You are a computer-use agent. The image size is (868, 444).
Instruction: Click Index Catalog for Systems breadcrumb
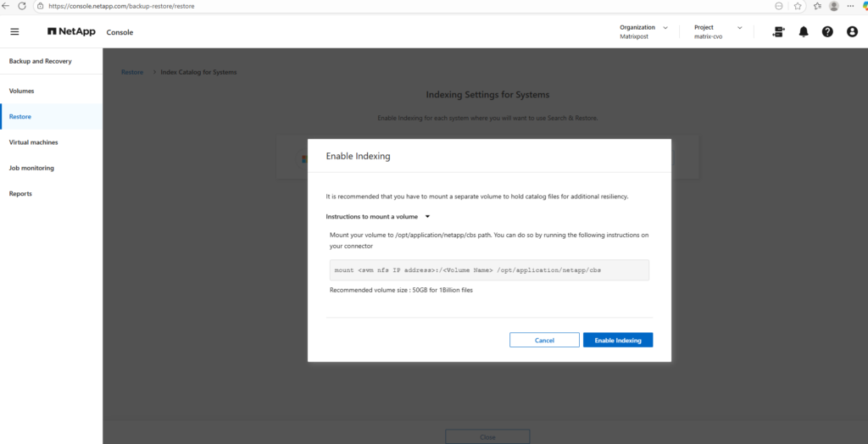click(198, 72)
